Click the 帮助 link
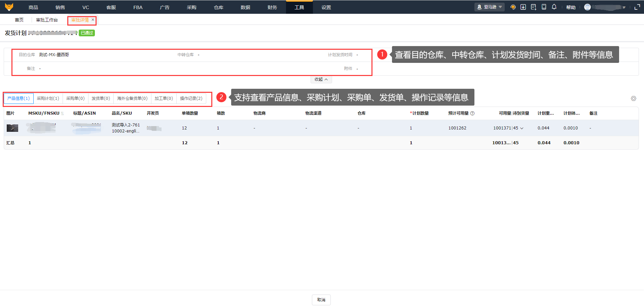 (x=571, y=7)
